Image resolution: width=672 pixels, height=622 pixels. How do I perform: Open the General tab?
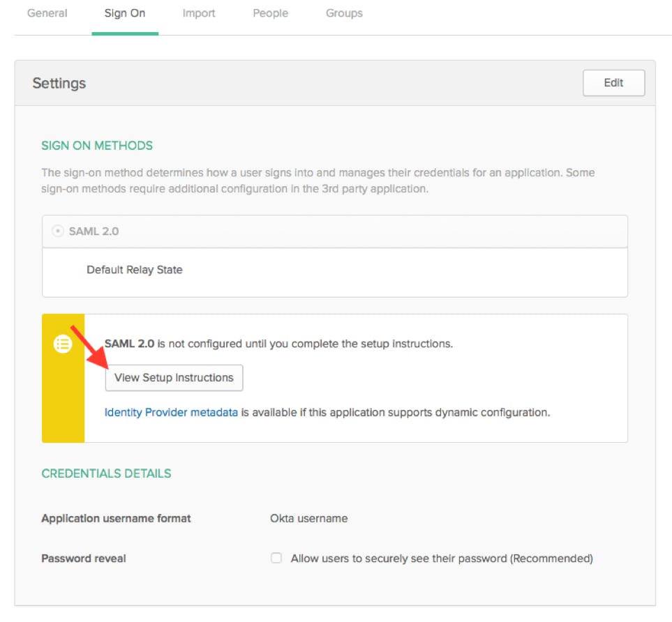[47, 13]
